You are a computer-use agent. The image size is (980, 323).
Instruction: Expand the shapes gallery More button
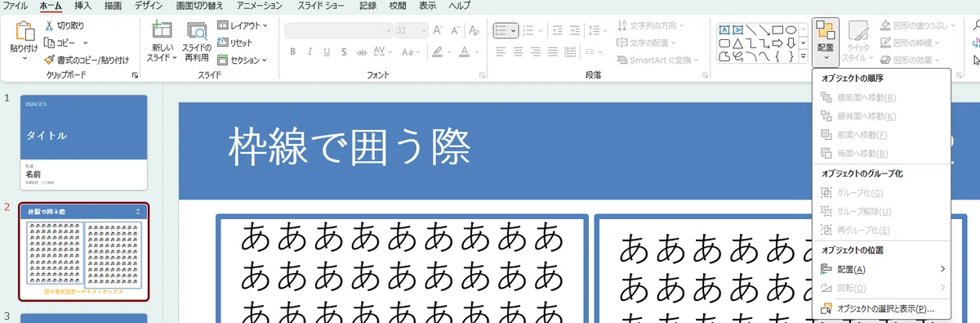(x=804, y=56)
